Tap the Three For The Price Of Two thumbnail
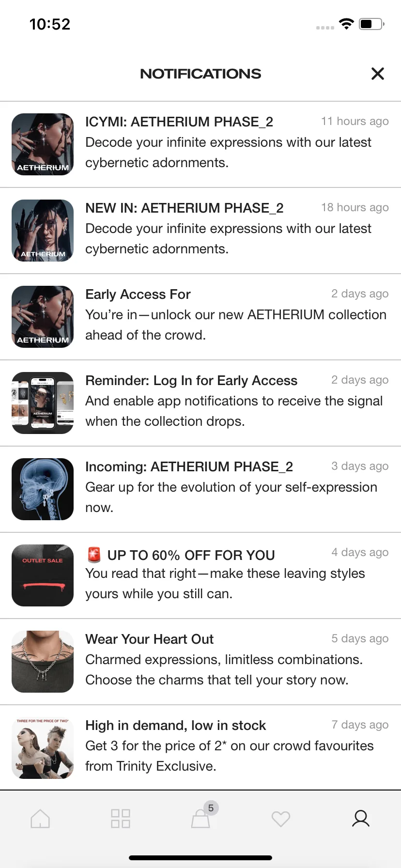The image size is (401, 868). [x=43, y=748]
